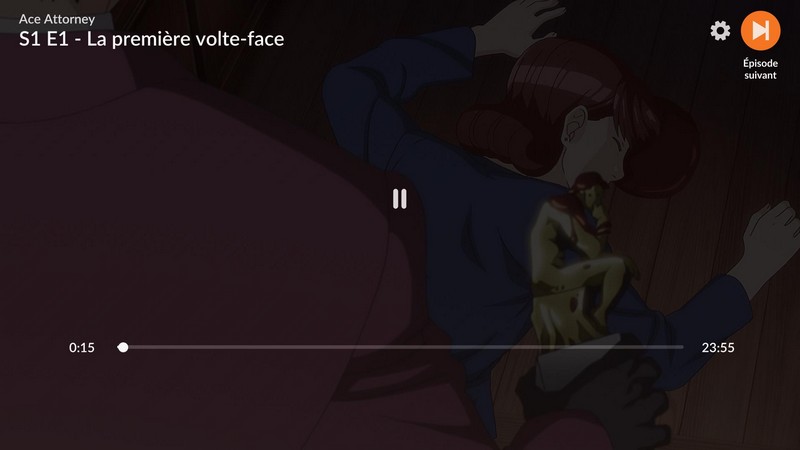Skip to next episode with orange button
Screen dimensions: 800x450
pos(760,31)
